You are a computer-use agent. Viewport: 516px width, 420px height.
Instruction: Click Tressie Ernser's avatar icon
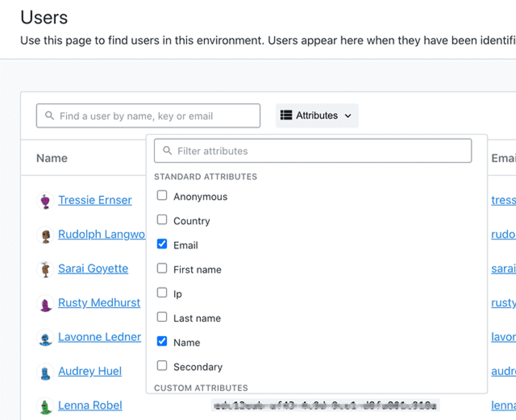click(45, 200)
